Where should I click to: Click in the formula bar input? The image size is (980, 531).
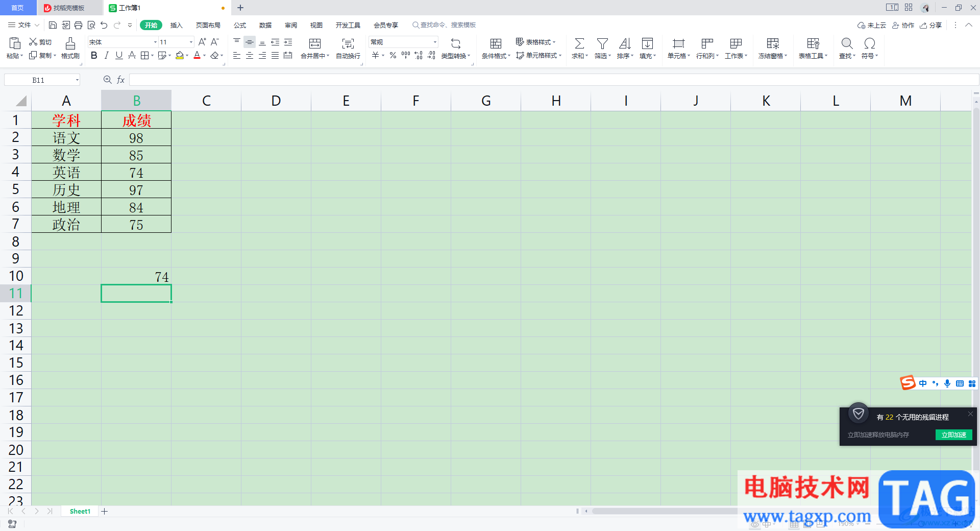point(554,80)
